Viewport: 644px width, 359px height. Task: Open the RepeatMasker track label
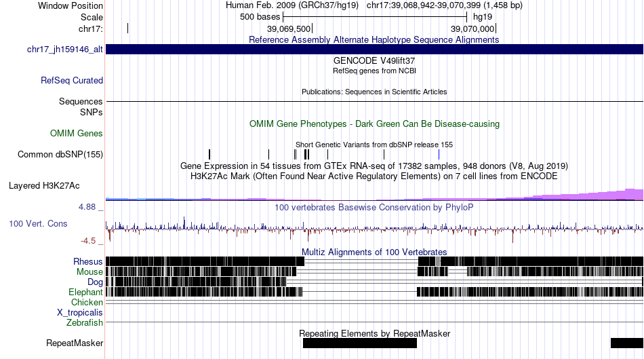tap(75, 343)
